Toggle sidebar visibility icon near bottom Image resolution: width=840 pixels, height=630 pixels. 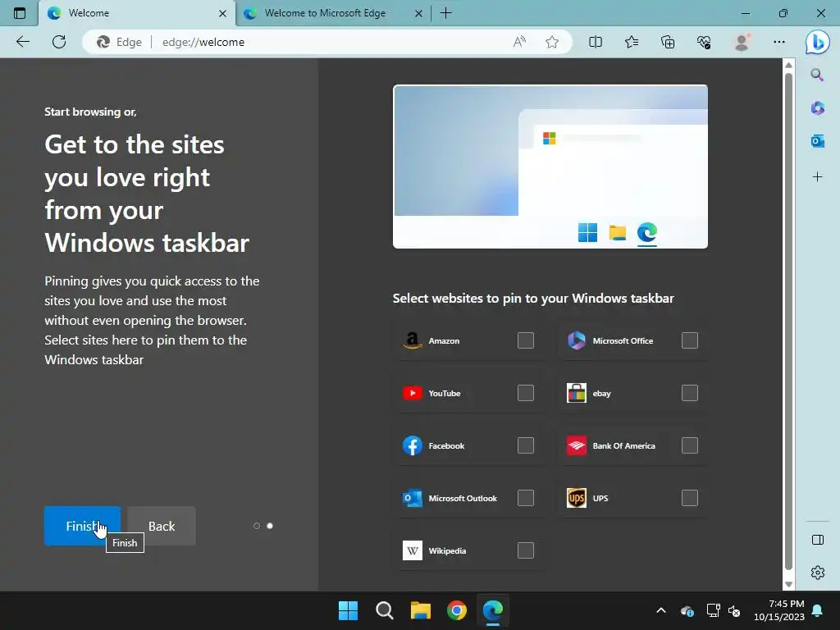(x=818, y=540)
